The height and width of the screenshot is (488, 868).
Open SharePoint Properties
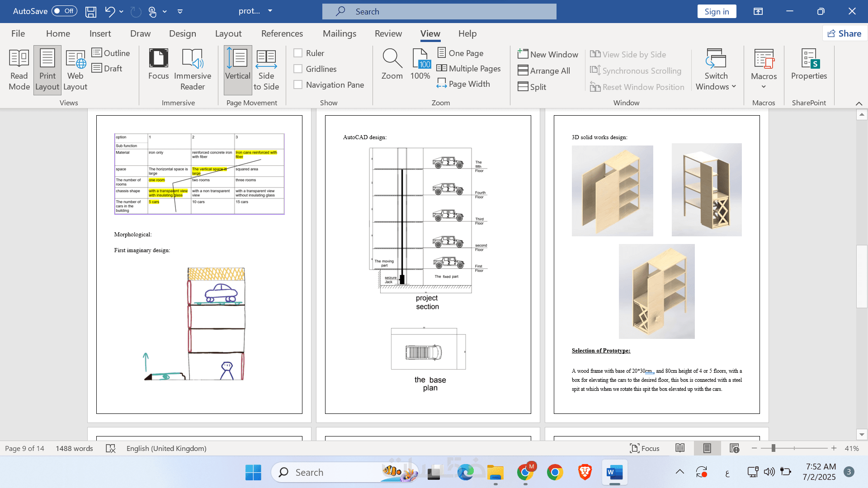coord(809,66)
